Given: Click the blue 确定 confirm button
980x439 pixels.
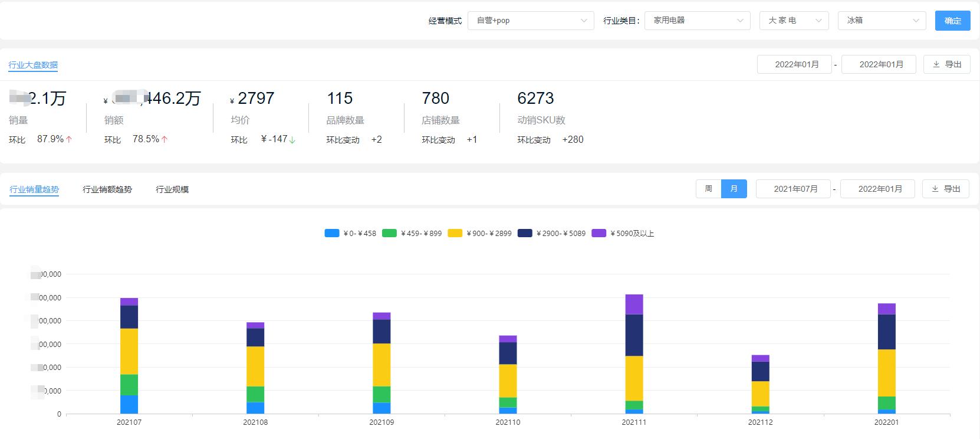Looking at the screenshot, I should click(952, 21).
